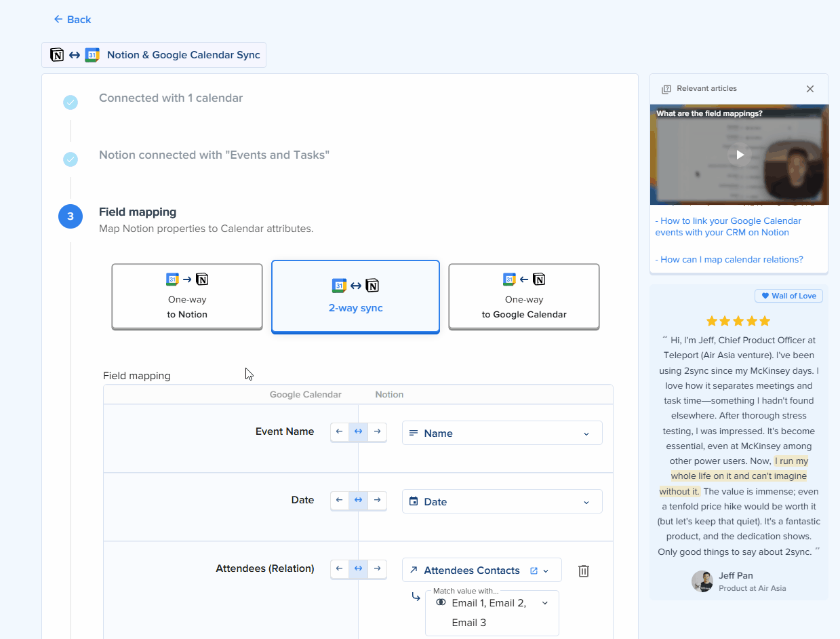The width and height of the screenshot is (840, 639).
Task: Choose One-way to Notion sync option
Action: (187, 296)
